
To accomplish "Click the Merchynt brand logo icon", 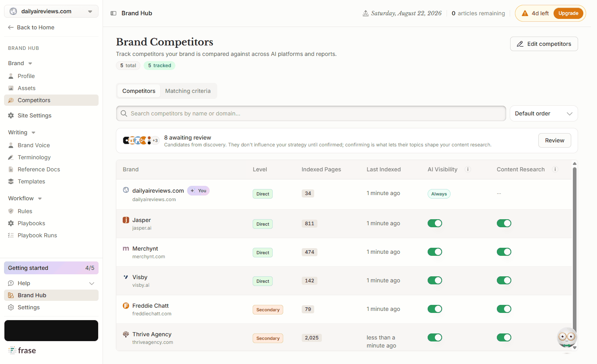I will coord(126,249).
